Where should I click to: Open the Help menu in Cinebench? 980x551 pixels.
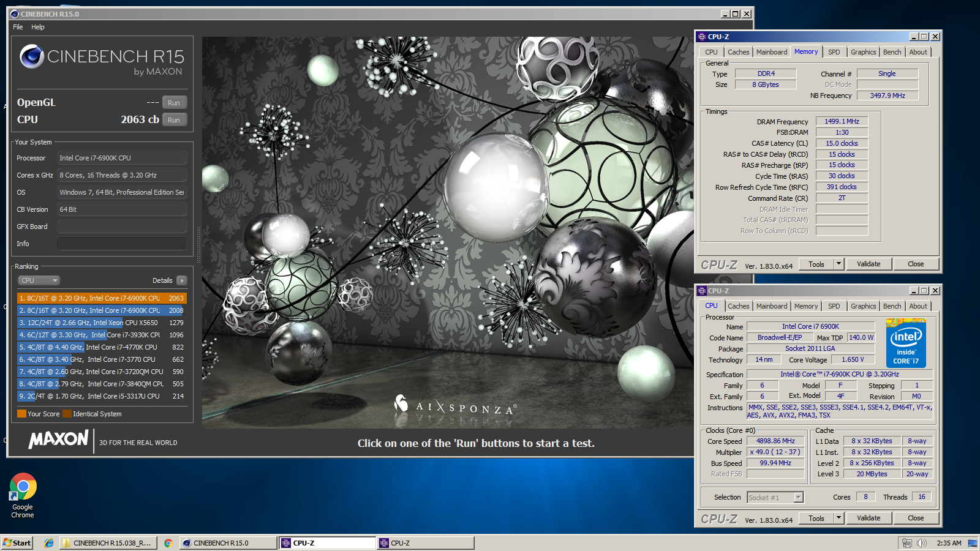38,27
